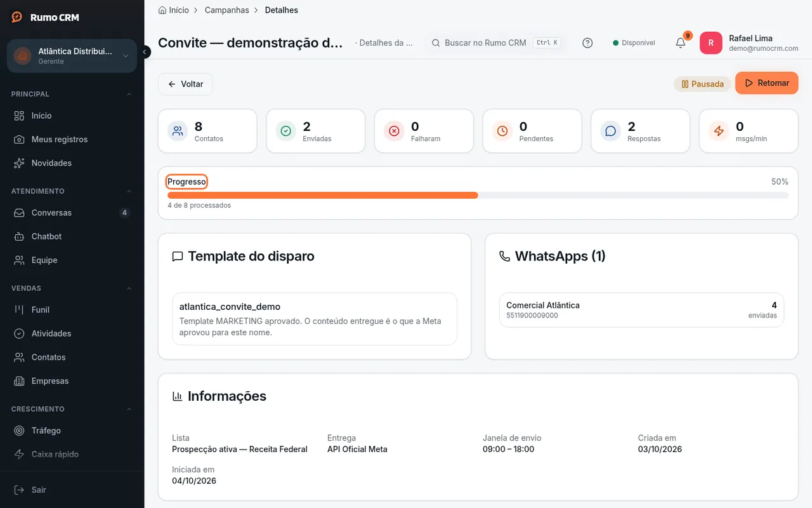Click the msgs/min lightning icon
This screenshot has height=508, width=812.
pyautogui.click(x=719, y=131)
